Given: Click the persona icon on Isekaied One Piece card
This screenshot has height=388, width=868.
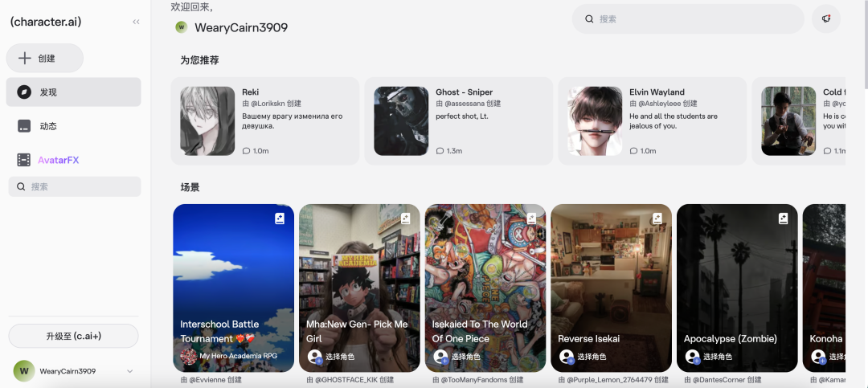Looking at the screenshot, I should [440, 357].
